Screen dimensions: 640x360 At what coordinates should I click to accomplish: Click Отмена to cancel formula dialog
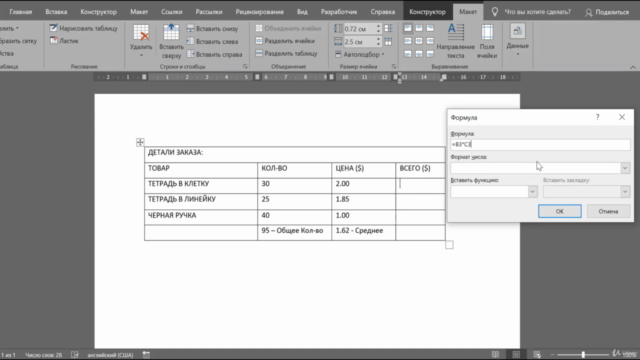pos(608,211)
